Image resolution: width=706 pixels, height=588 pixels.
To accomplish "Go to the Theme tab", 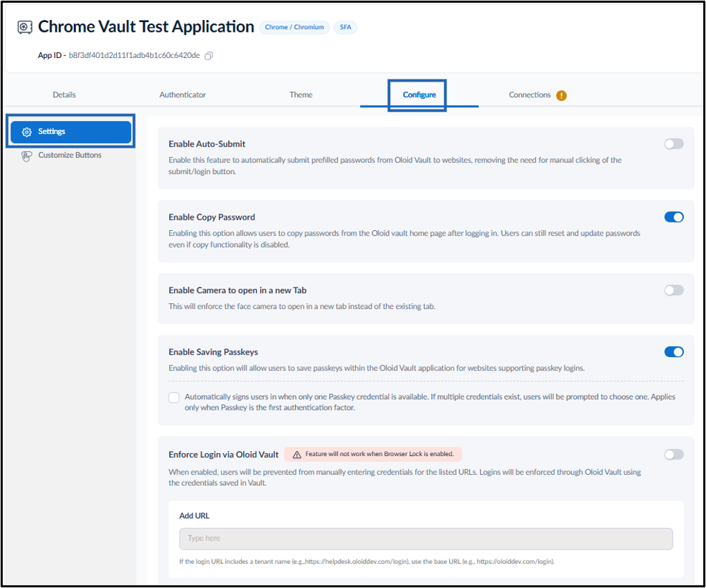I will pos(300,95).
